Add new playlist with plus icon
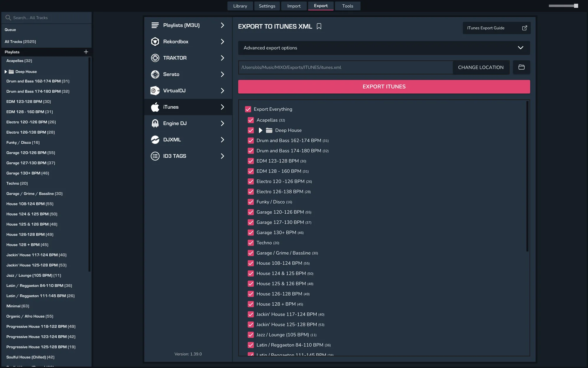Image resolution: width=588 pixels, height=368 pixels. pos(86,52)
